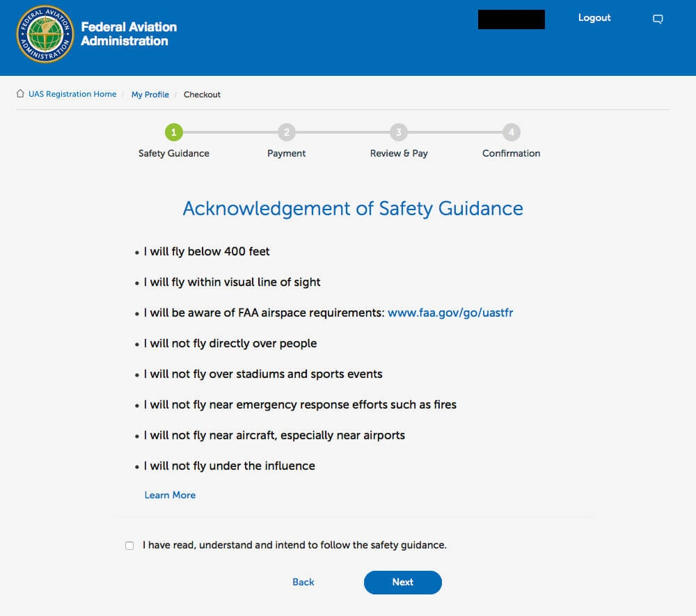Viewport: 696px width, 616px height.
Task: Click 'I will fly within visual line of sight'
Action: click(232, 283)
